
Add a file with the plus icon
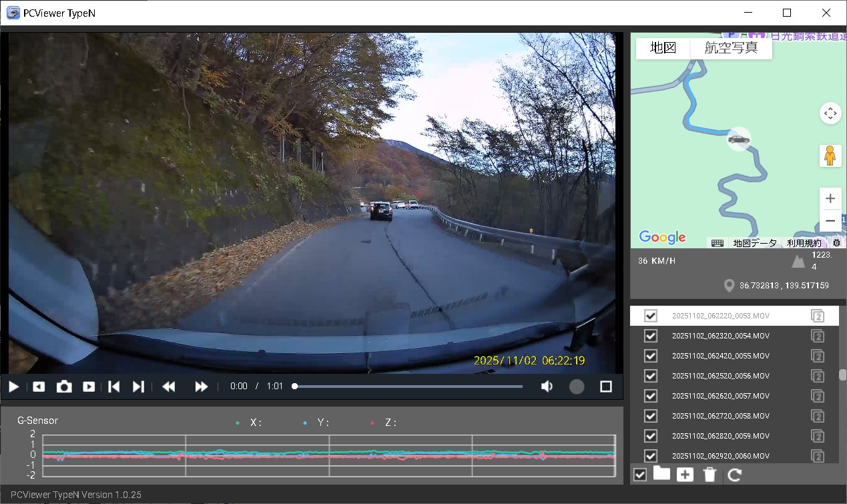[x=685, y=475]
